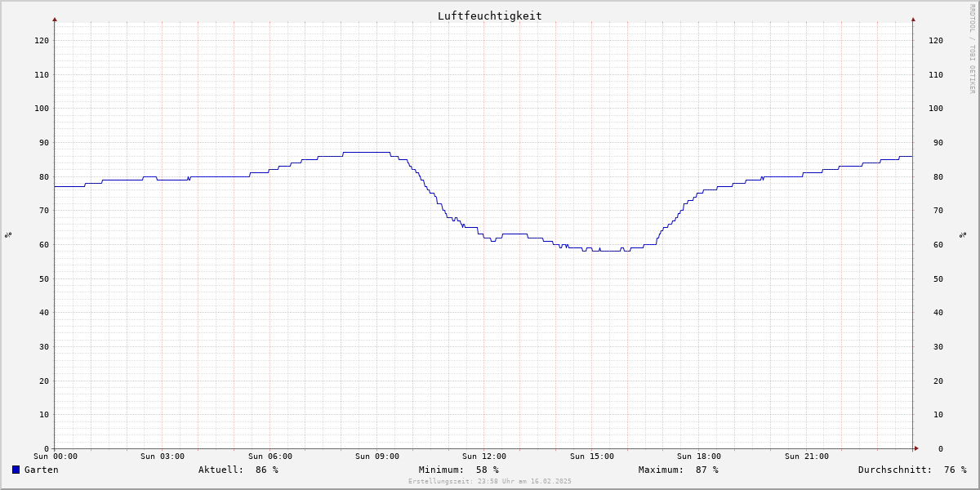Click the 30 label on the left axis
Viewport: 980px width, 490px height.
point(44,346)
